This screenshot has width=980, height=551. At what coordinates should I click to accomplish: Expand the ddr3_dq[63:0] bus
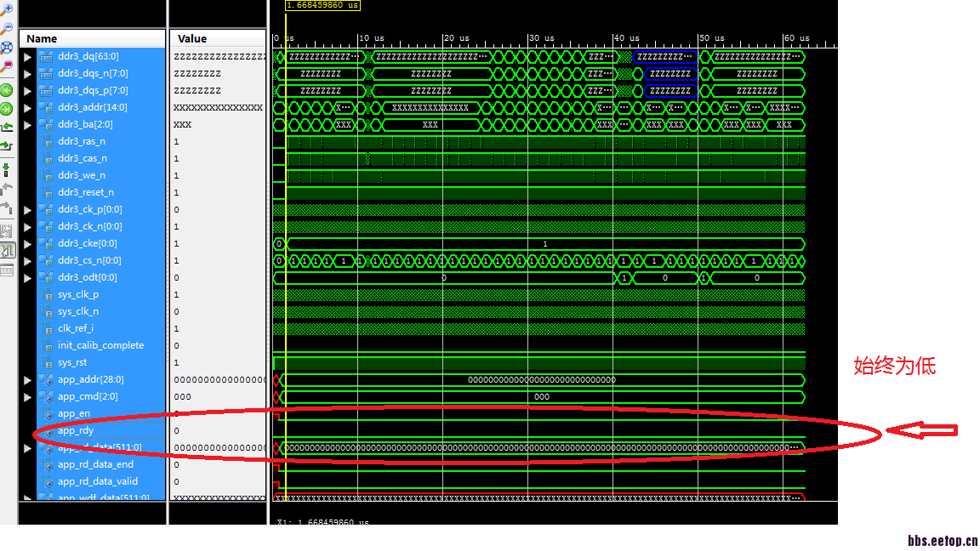click(x=27, y=57)
